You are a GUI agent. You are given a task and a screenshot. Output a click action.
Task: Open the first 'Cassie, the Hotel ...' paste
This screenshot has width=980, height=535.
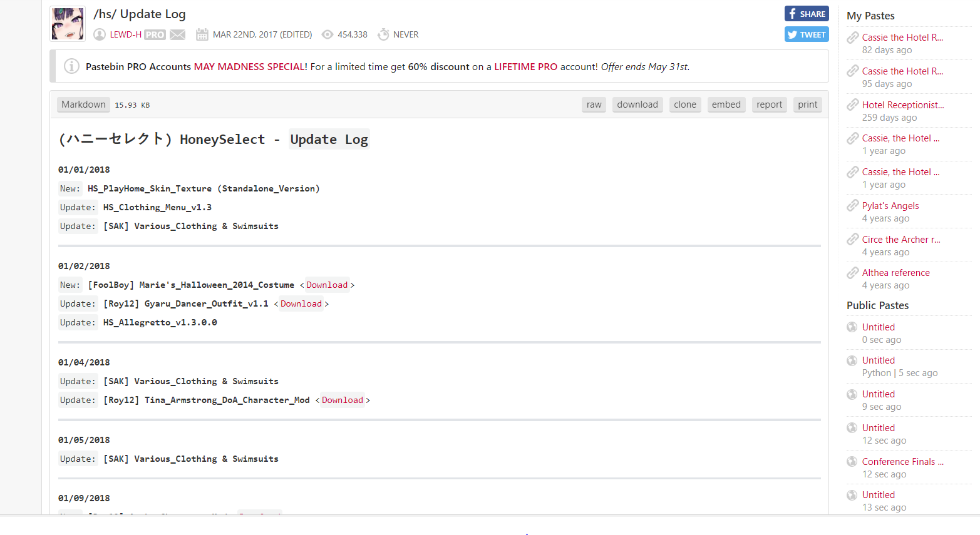900,138
